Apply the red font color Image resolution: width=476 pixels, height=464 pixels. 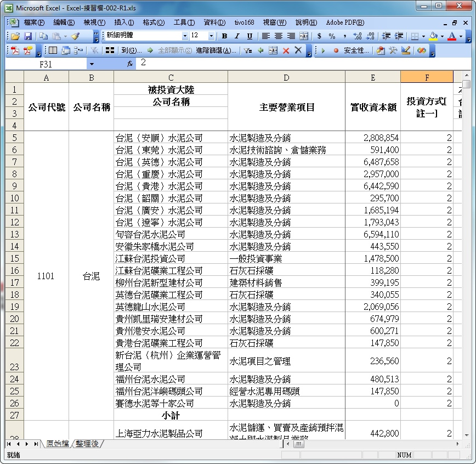pos(452,36)
